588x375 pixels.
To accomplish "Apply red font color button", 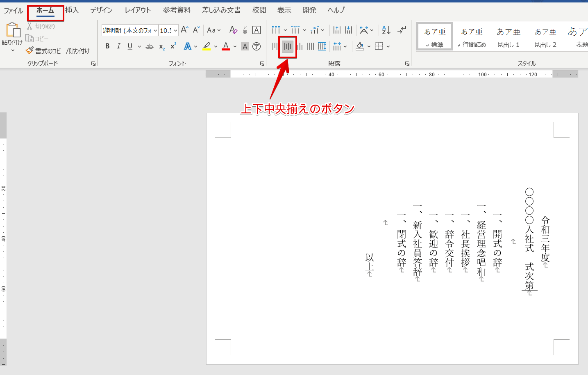I will pyautogui.click(x=226, y=46).
